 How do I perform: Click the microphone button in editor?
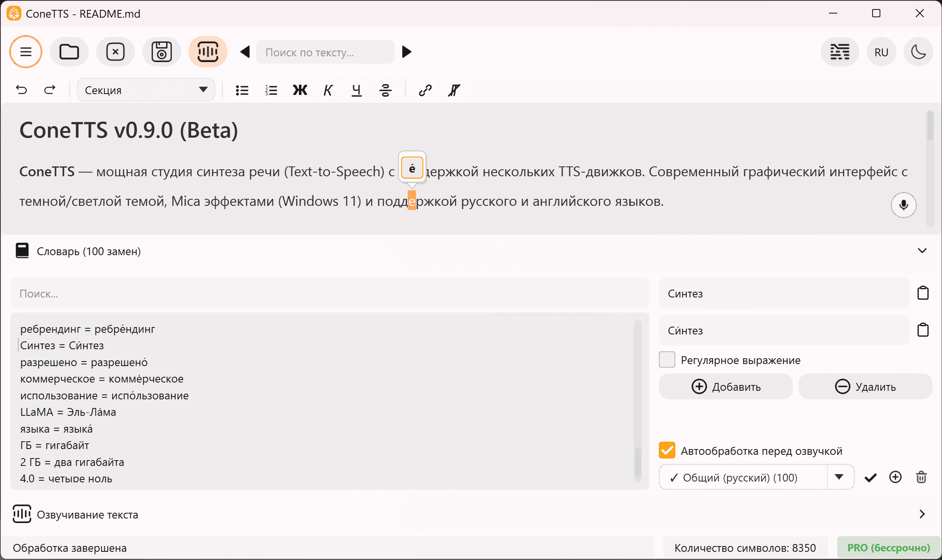click(903, 205)
